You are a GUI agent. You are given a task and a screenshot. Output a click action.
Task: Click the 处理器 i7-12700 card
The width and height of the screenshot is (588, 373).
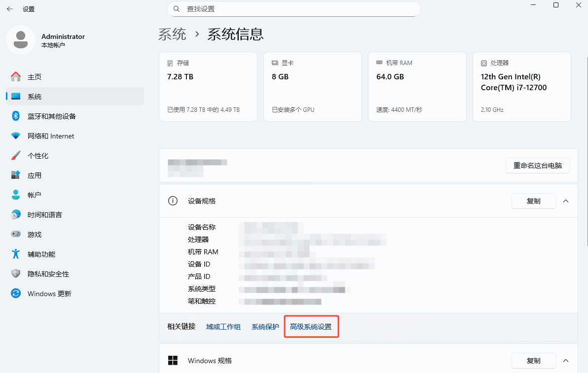(522, 87)
